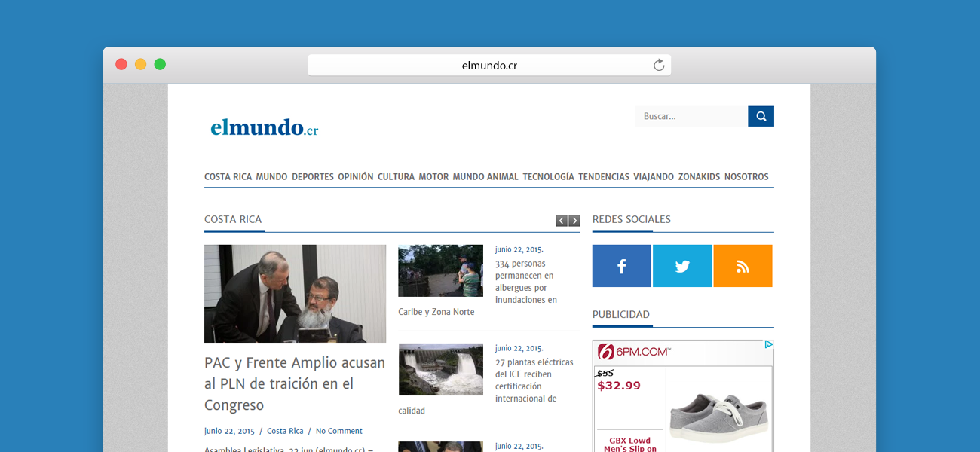Click the elmundo.cr address bar
Screen dimensions: 980x452
coord(489,65)
